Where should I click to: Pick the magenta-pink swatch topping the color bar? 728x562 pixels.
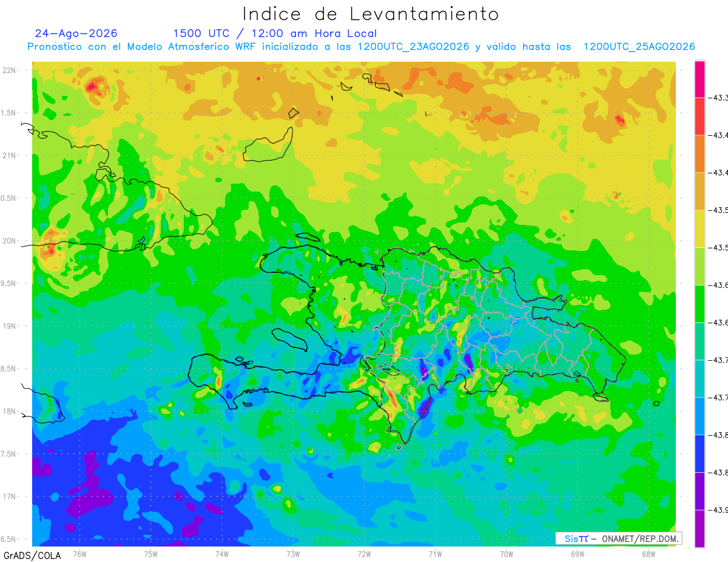pos(699,79)
